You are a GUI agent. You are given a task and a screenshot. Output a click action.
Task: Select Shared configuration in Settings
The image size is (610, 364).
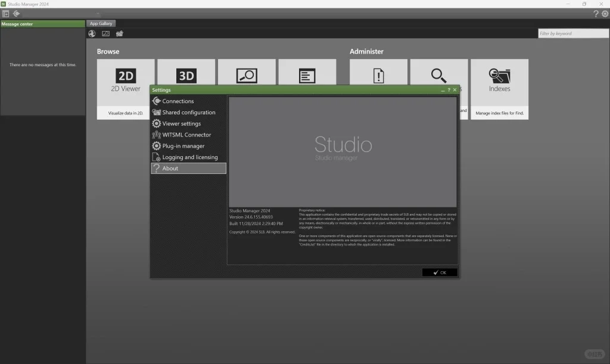coord(188,113)
